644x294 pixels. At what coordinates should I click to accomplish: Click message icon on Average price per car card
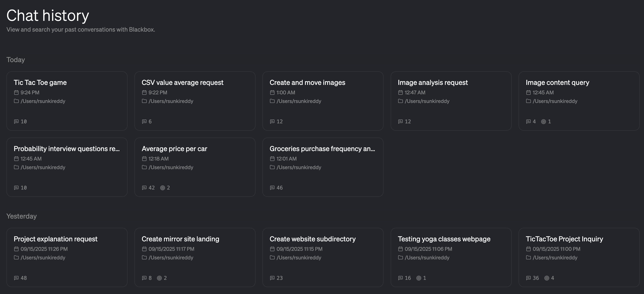[144, 188]
